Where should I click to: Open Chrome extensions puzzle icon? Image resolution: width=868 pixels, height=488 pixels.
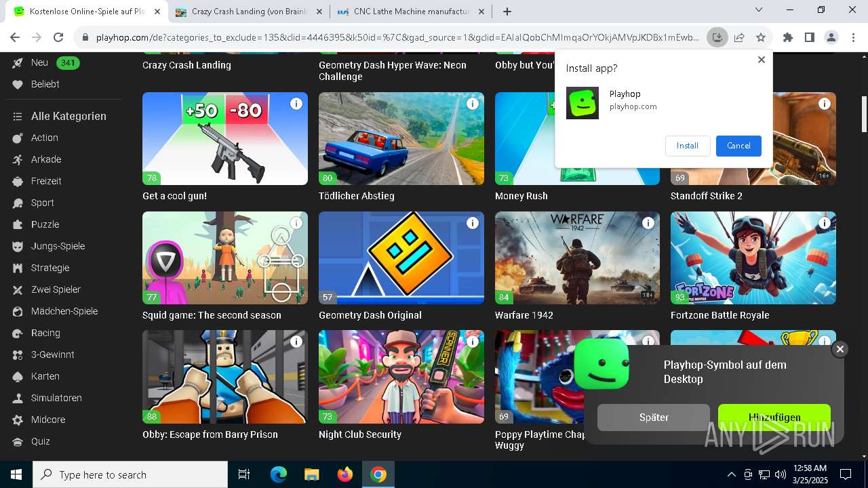(x=787, y=37)
